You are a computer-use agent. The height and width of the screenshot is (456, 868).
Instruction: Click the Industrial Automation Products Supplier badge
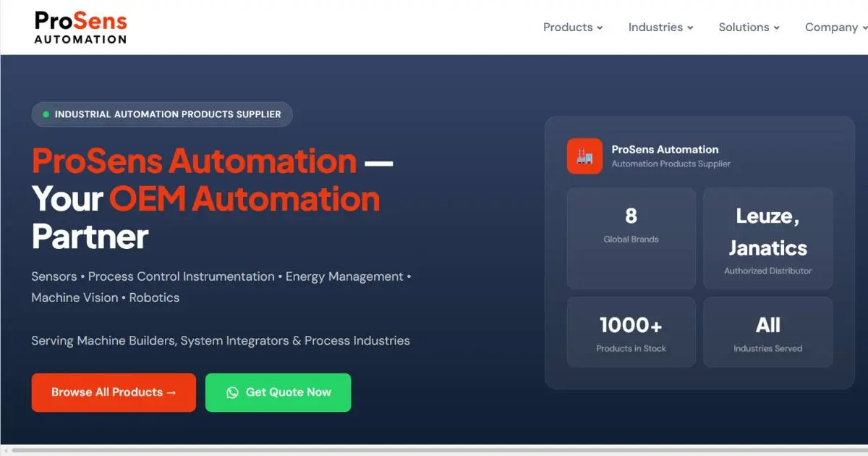[162, 114]
